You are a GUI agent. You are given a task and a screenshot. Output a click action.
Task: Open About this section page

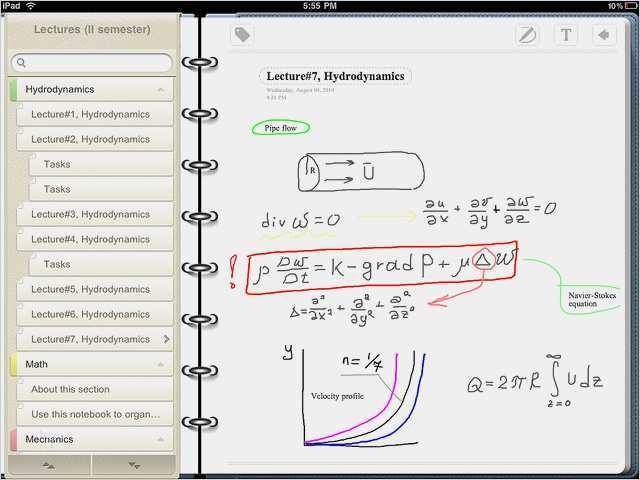(x=95, y=389)
